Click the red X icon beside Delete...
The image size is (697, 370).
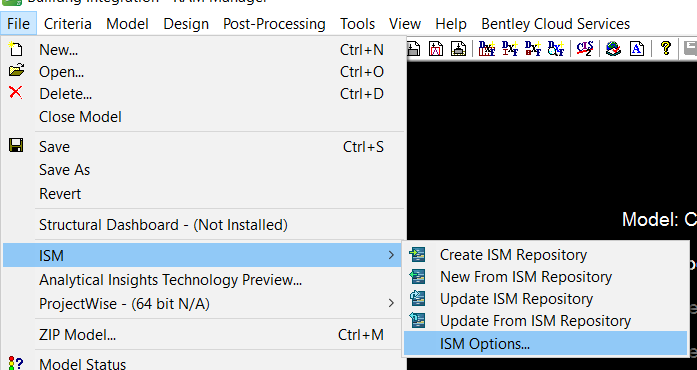point(16,92)
